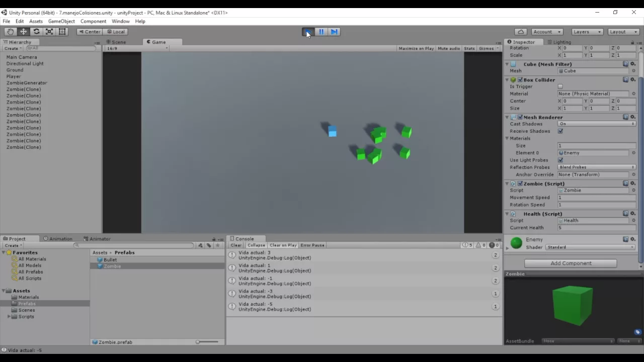Open the Account dropdown
The image size is (644, 362).
tap(547, 32)
